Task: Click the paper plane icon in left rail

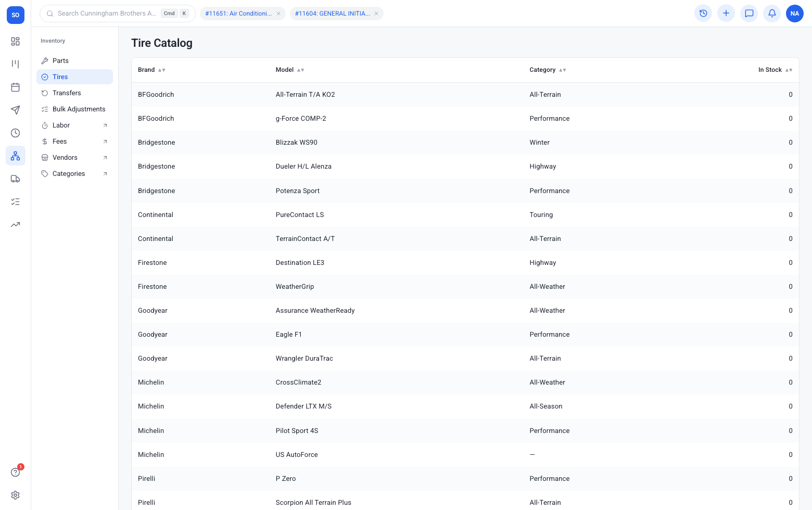Action: [16, 110]
